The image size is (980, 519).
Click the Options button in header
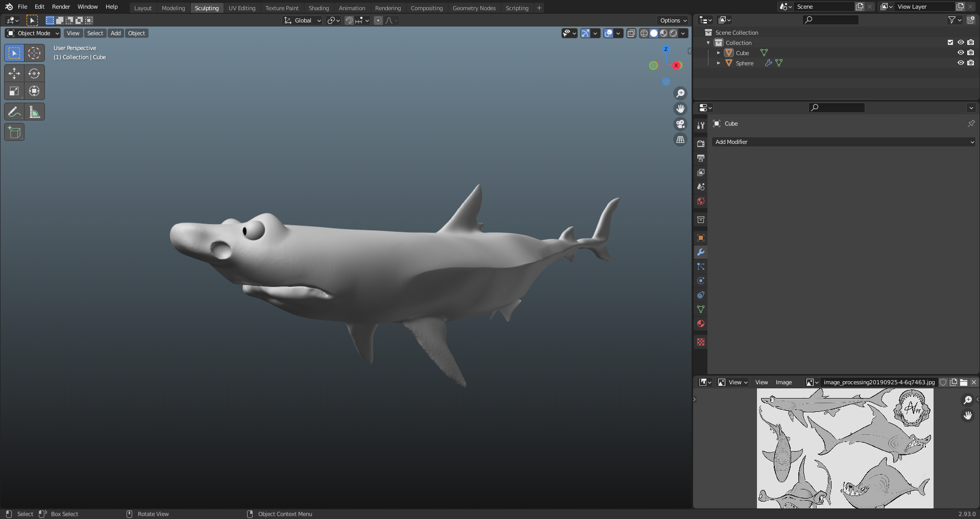click(x=673, y=20)
